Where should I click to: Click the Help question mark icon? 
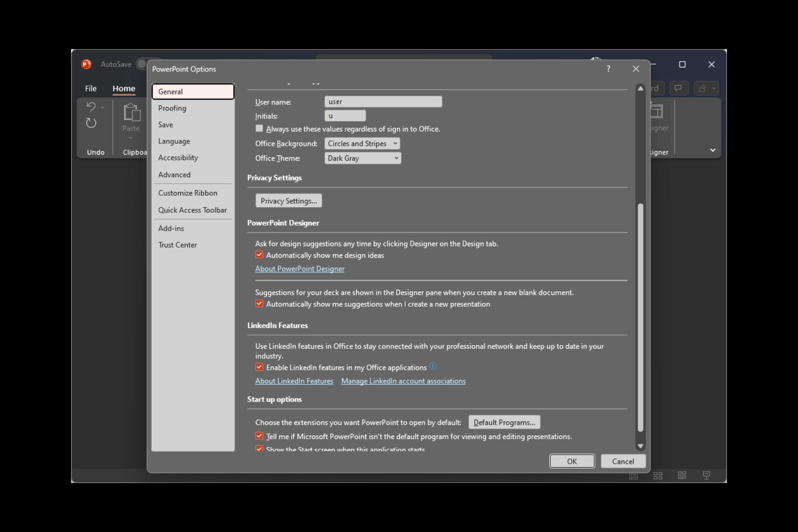[x=608, y=69]
